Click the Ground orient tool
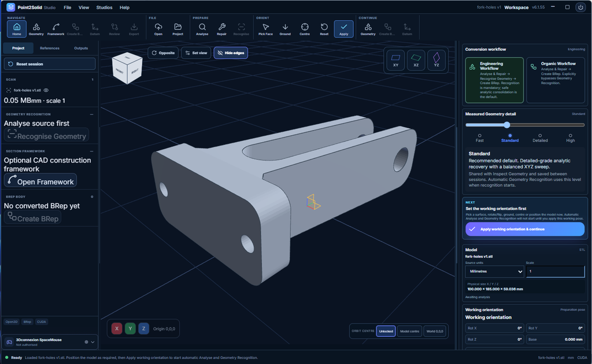The width and height of the screenshot is (592, 364). (x=285, y=29)
